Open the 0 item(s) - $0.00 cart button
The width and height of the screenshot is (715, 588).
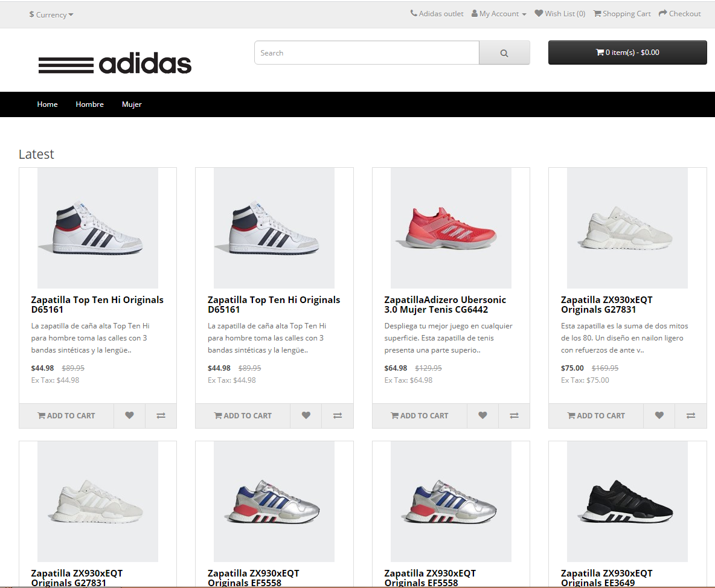(627, 53)
